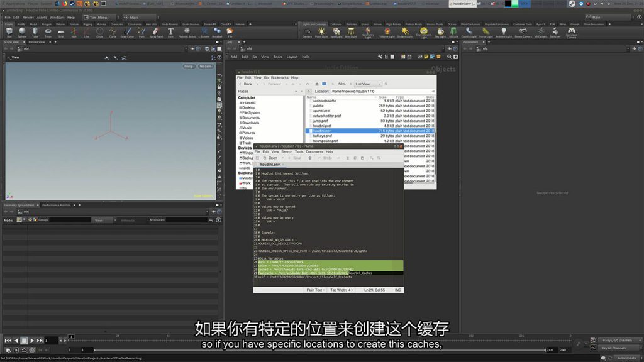
Task: Select the hotkeys.pref file row
Action: [x=370, y=136]
